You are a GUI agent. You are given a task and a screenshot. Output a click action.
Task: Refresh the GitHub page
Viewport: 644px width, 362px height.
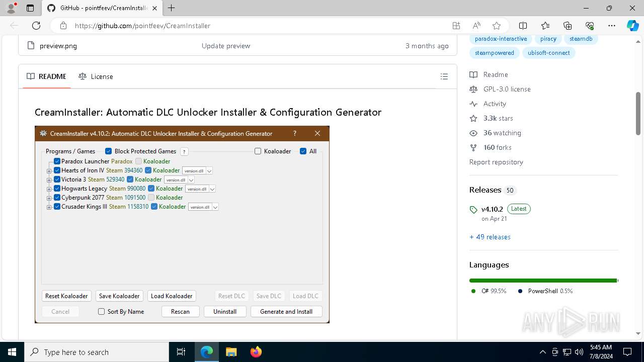click(x=36, y=26)
